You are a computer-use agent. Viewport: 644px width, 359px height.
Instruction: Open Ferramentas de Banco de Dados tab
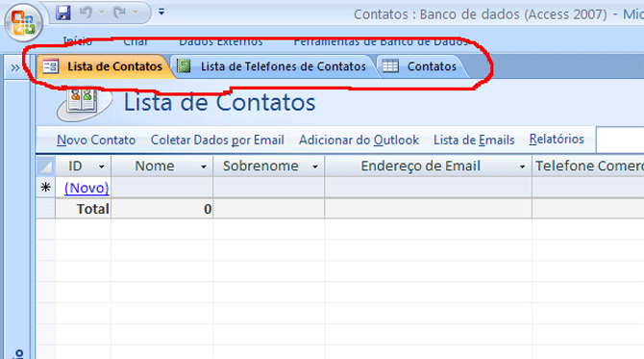[x=381, y=41]
